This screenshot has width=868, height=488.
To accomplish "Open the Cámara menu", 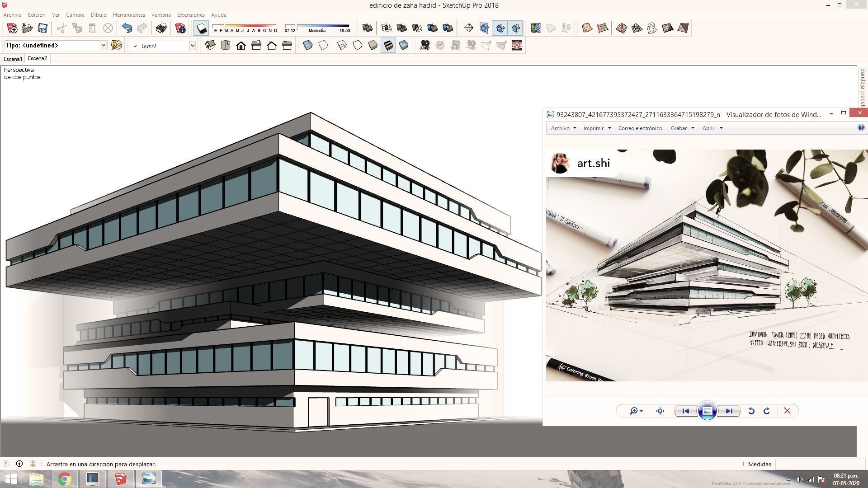I will (x=75, y=15).
